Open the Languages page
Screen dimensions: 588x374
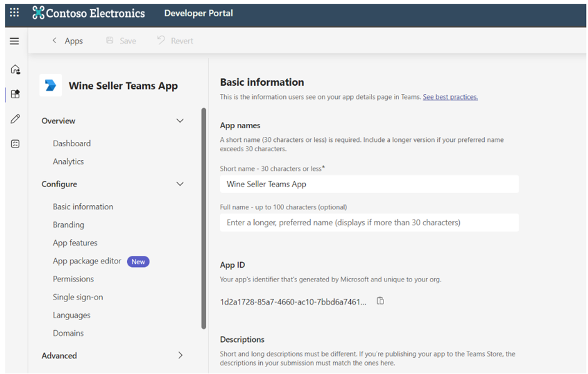(x=72, y=315)
